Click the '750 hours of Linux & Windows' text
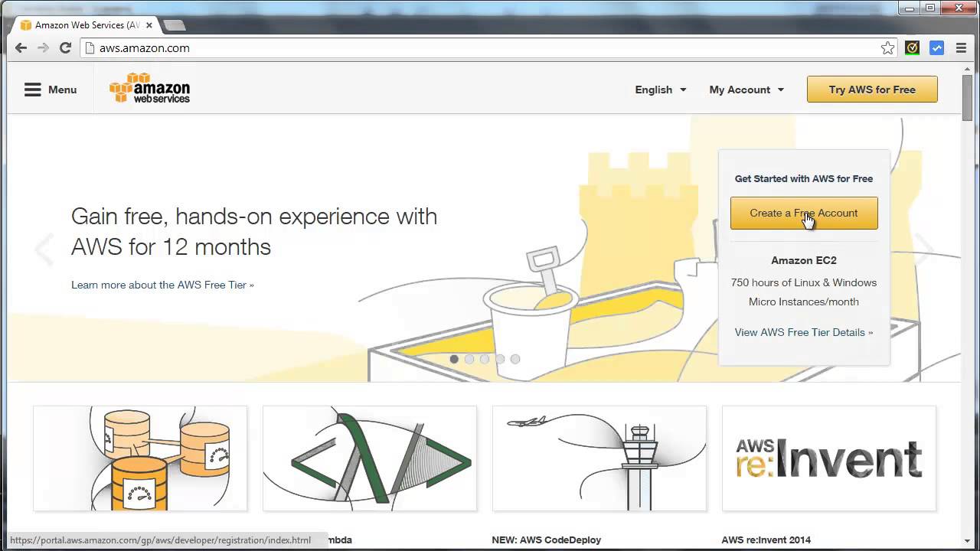Image resolution: width=980 pixels, height=551 pixels. pyautogui.click(x=804, y=282)
